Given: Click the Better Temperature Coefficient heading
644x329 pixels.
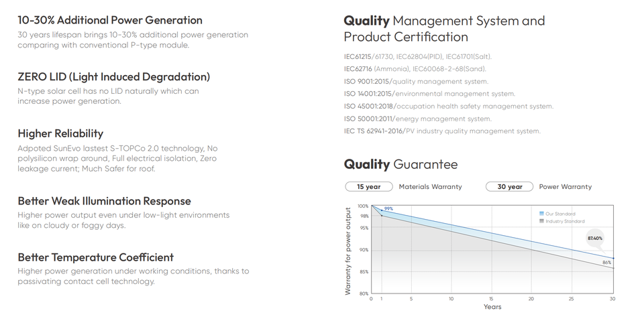Looking at the screenshot, I should 95,257.
